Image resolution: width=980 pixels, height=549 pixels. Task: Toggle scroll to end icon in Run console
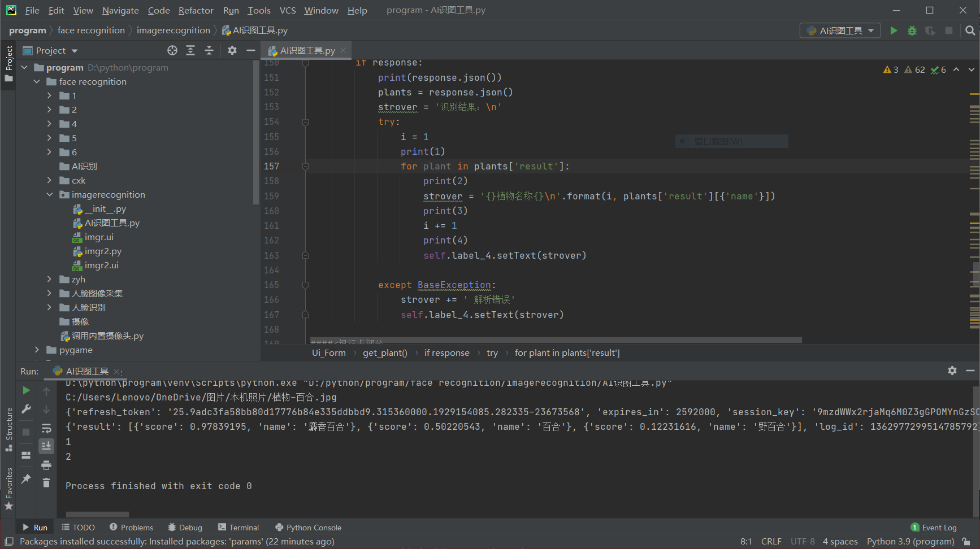[46, 446]
